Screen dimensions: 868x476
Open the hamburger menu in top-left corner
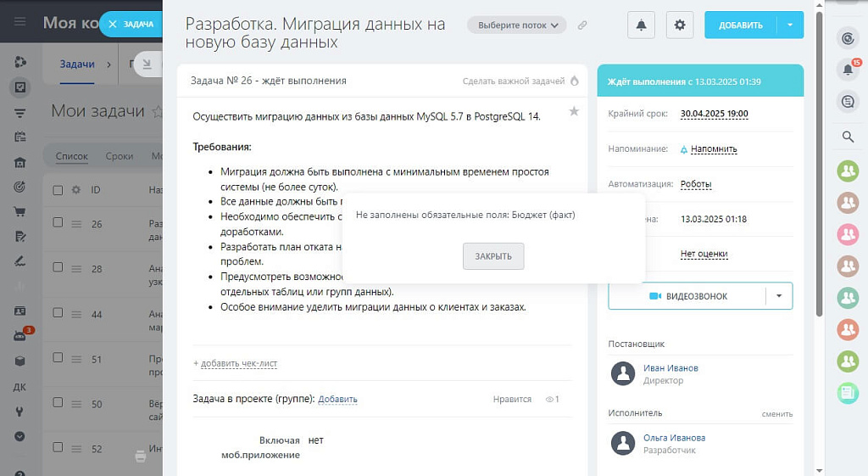click(x=19, y=22)
